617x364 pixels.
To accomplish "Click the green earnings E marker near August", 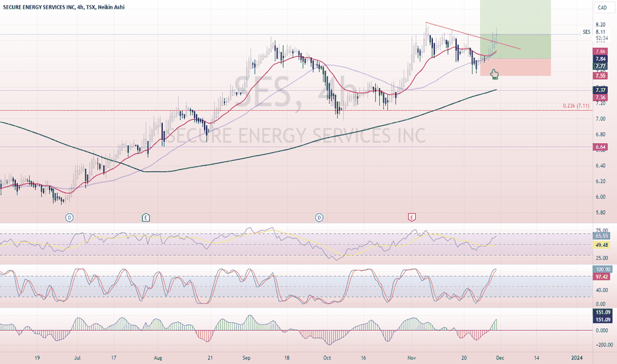I will pos(146,217).
